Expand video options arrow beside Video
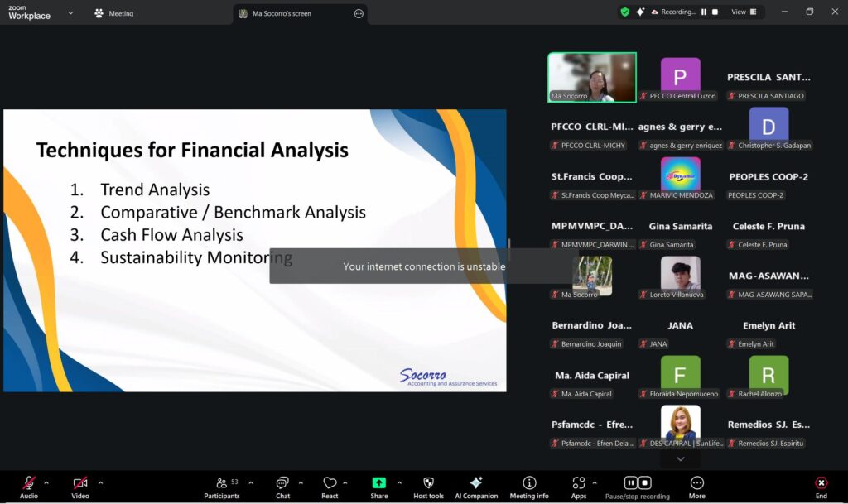The width and height of the screenshot is (848, 504). pyautogui.click(x=101, y=482)
